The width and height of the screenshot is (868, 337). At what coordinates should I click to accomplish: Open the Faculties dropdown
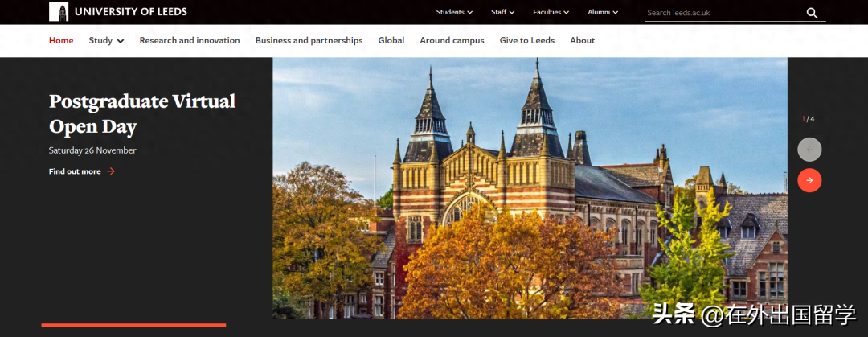[551, 12]
